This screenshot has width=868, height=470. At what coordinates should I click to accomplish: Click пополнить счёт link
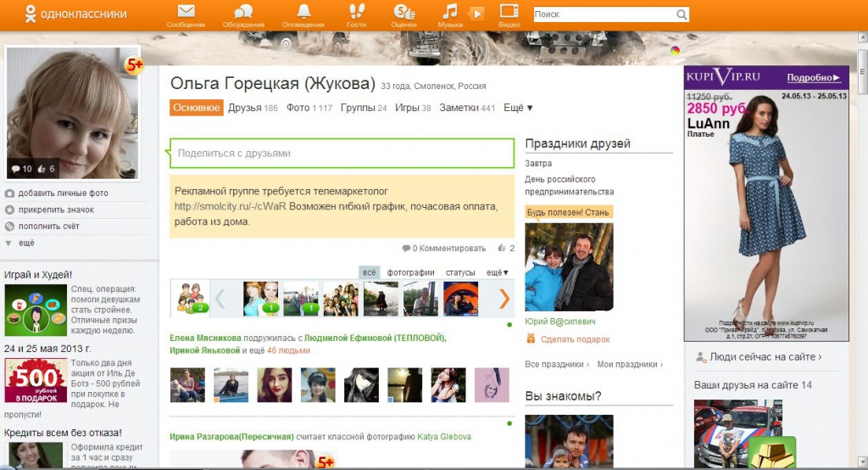[49, 227]
